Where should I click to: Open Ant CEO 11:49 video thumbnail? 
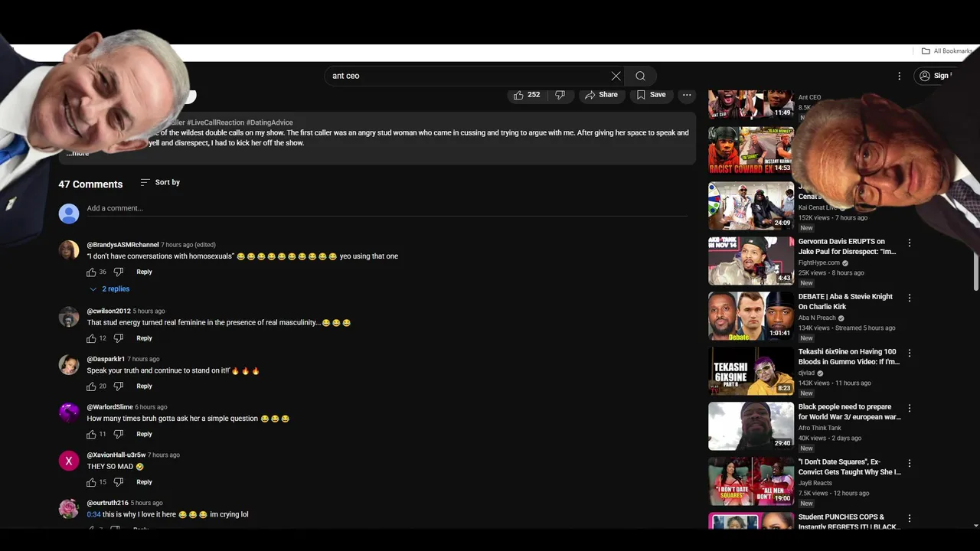[751, 104]
